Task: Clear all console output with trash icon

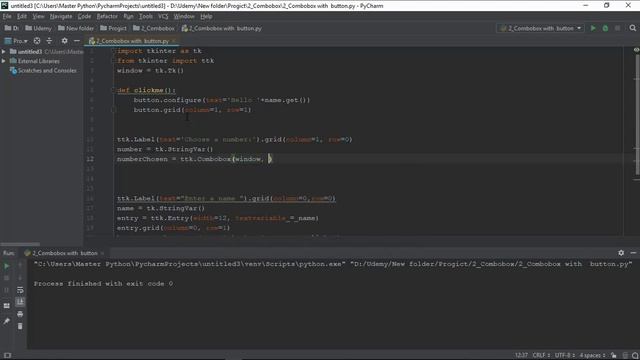Action: (x=20, y=326)
